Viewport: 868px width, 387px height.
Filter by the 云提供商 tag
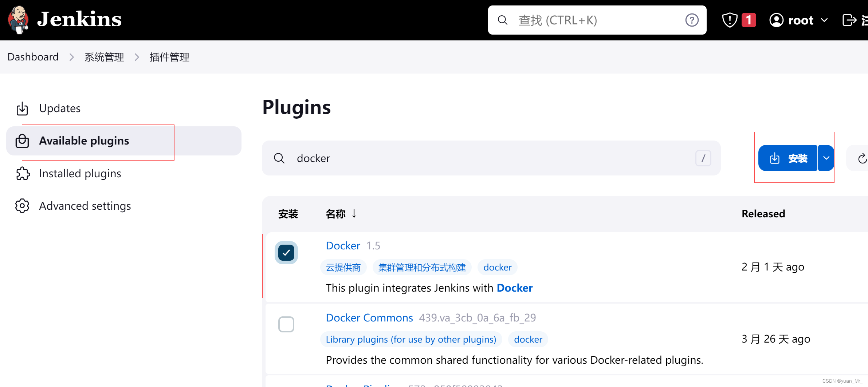coord(343,268)
